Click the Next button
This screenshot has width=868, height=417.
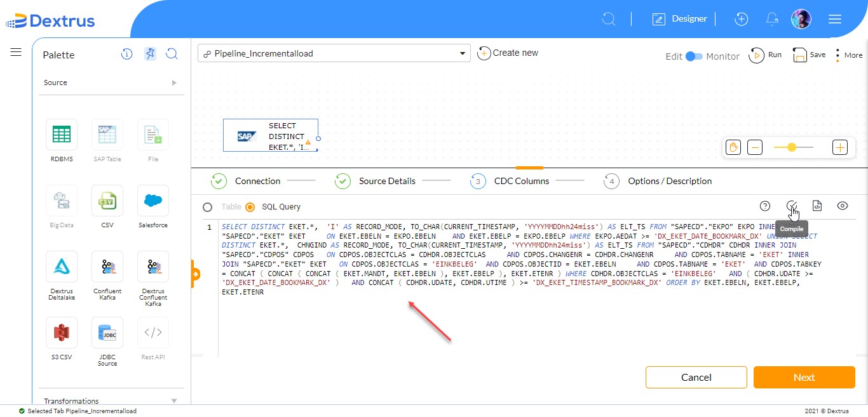click(804, 377)
